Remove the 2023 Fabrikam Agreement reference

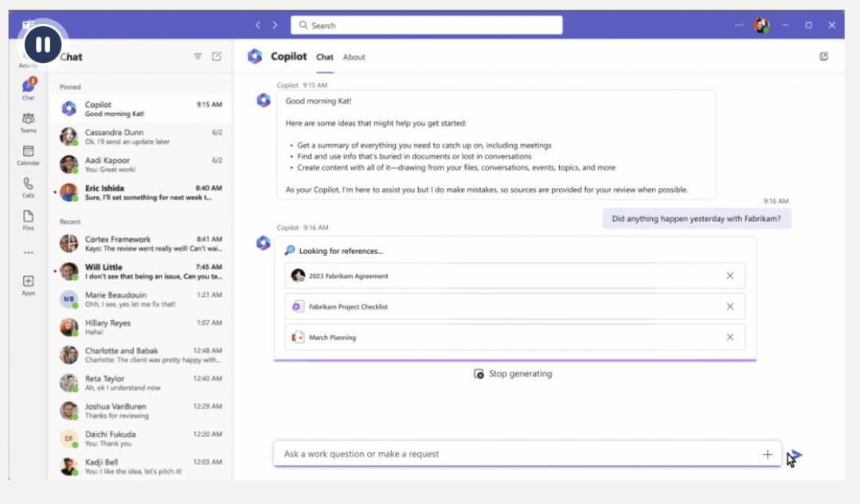coord(729,275)
